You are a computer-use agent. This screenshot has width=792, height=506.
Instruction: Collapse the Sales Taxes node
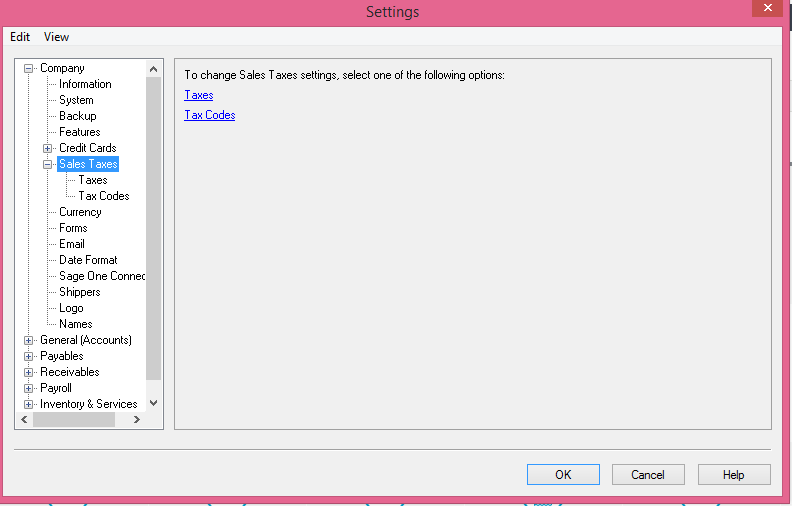47,165
